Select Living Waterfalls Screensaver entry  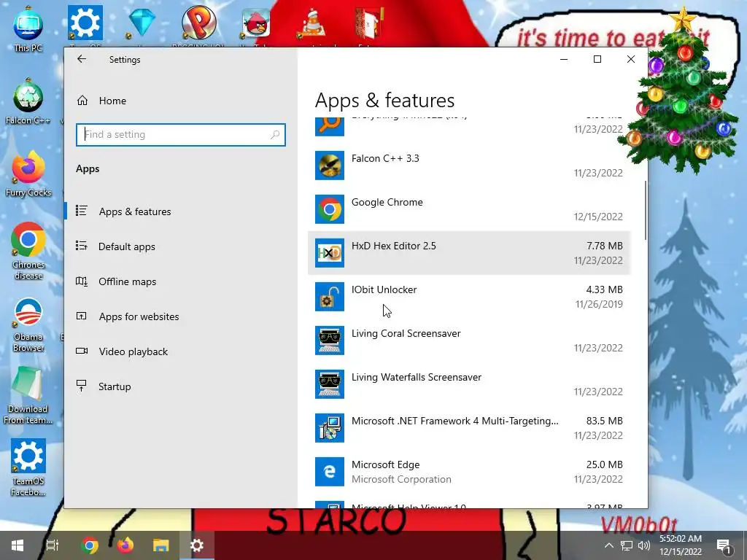tap(469, 384)
